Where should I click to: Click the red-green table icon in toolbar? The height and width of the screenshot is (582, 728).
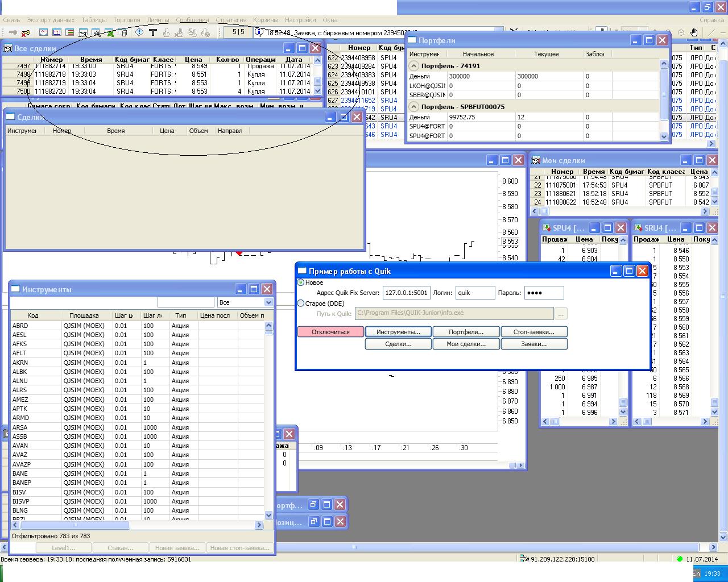[69, 32]
